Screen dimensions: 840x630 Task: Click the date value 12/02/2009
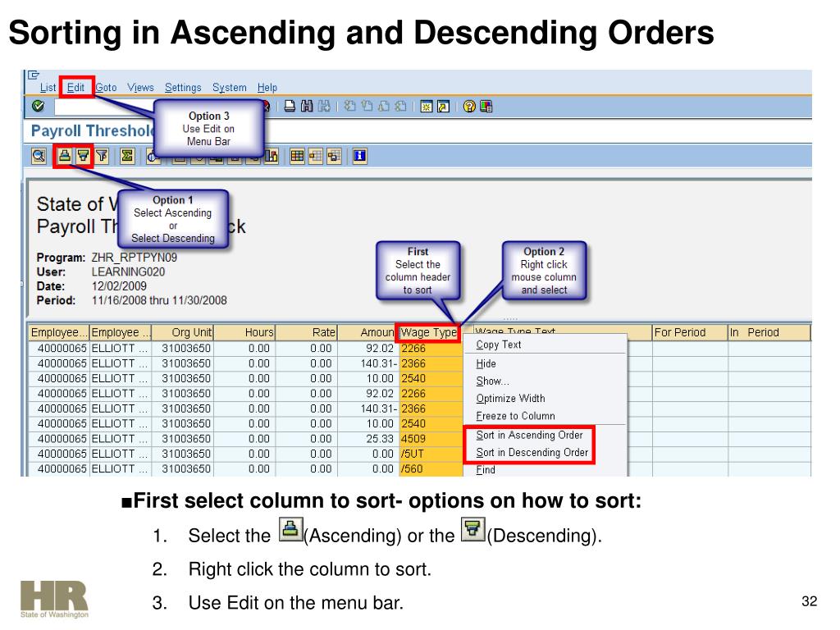coord(119,286)
